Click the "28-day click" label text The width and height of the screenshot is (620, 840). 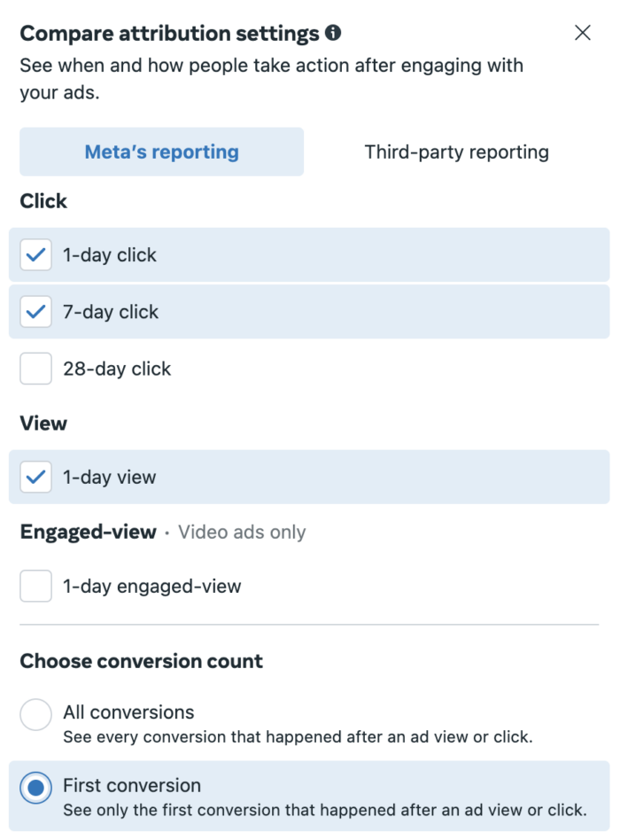[117, 369]
